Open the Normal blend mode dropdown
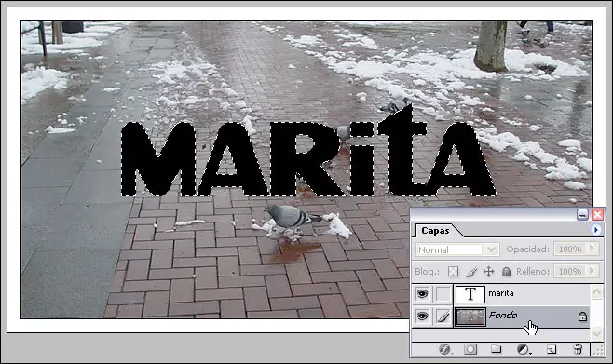This screenshot has height=364, width=613. tap(491, 249)
